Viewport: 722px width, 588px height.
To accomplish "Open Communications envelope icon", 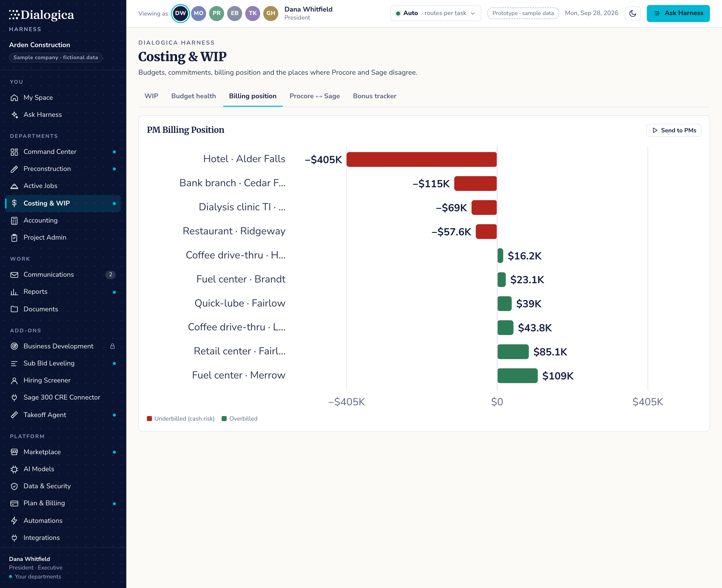I will (14, 275).
